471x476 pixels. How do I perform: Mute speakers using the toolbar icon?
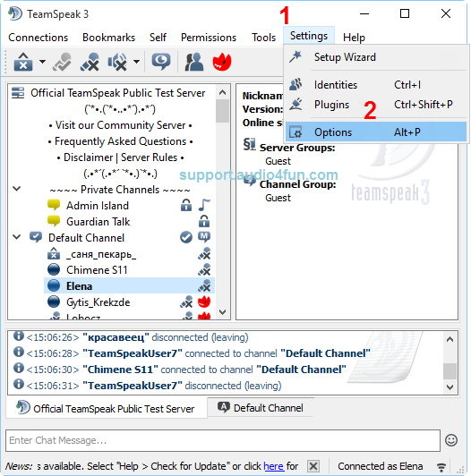point(117,62)
